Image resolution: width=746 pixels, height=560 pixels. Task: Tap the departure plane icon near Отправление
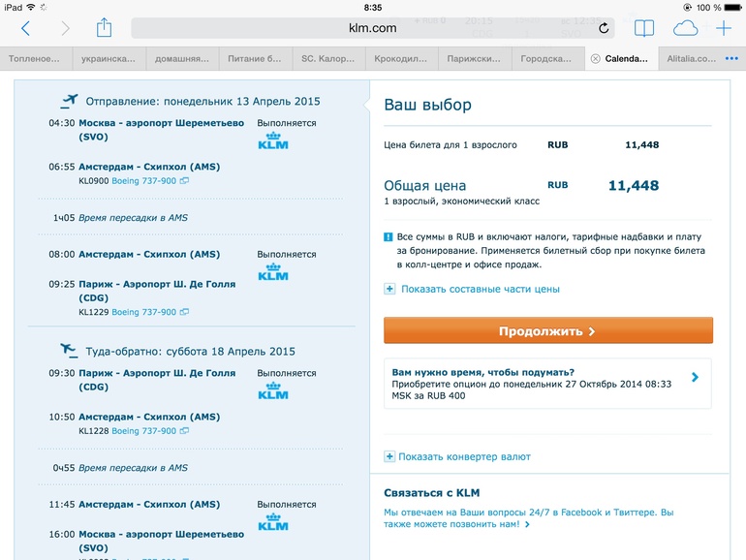tap(70, 102)
